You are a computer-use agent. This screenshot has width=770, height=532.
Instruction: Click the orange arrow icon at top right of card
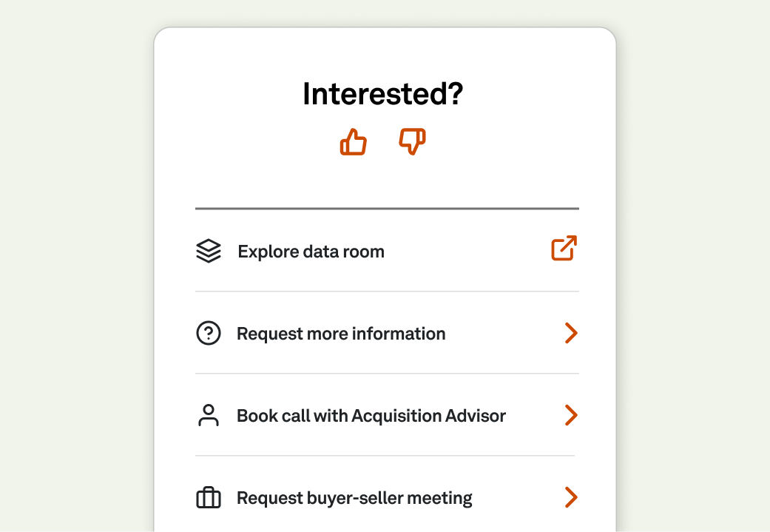pyautogui.click(x=563, y=248)
